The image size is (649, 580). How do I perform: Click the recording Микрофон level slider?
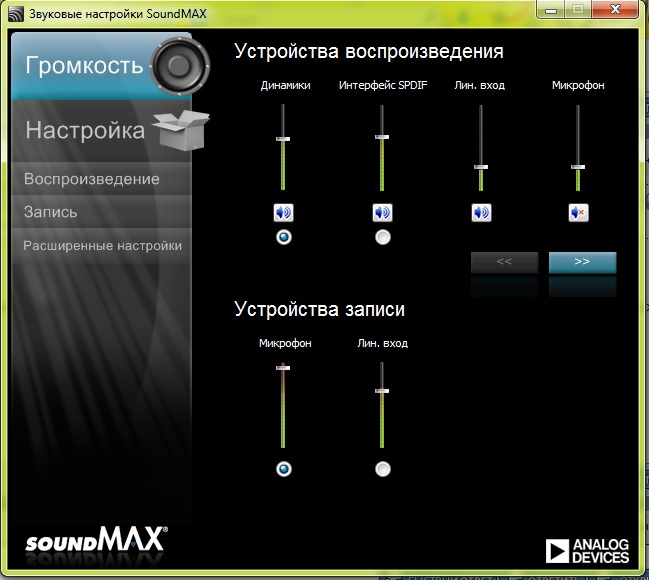(284, 368)
